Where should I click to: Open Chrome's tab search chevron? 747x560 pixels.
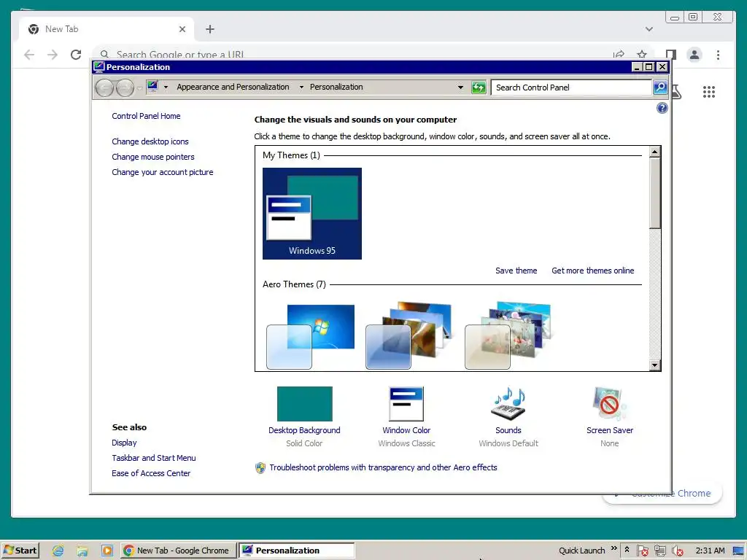click(649, 29)
